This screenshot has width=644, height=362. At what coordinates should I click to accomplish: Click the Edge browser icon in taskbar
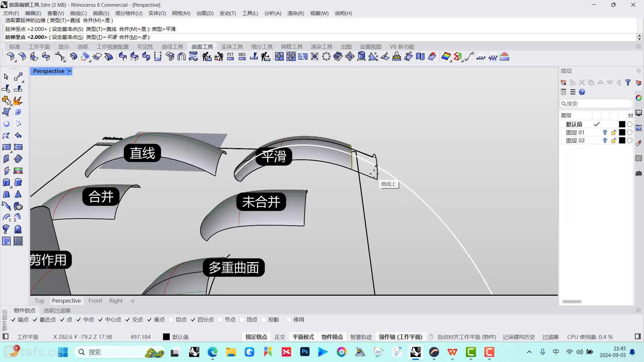(x=212, y=352)
